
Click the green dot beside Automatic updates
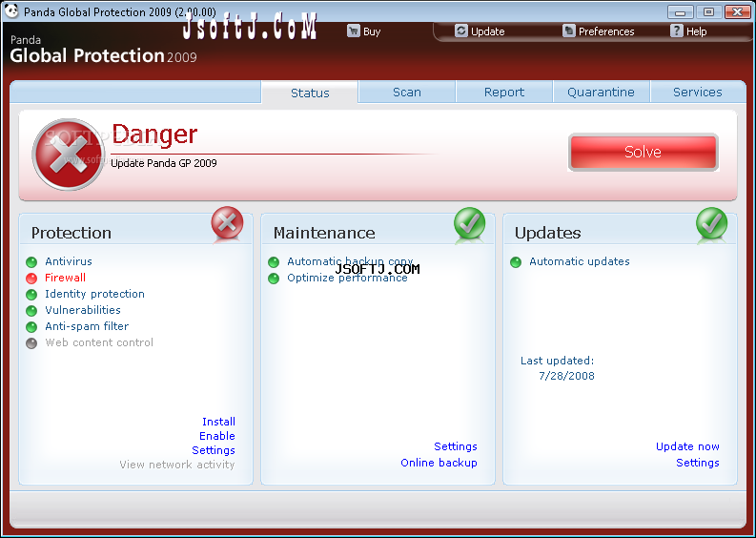pyautogui.click(x=516, y=262)
